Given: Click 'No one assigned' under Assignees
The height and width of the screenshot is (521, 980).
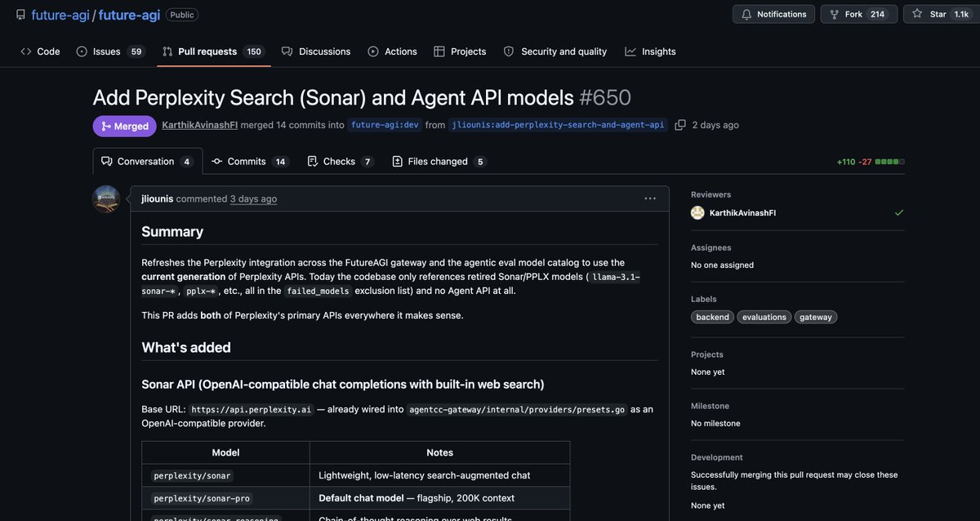Looking at the screenshot, I should pyautogui.click(x=722, y=265).
